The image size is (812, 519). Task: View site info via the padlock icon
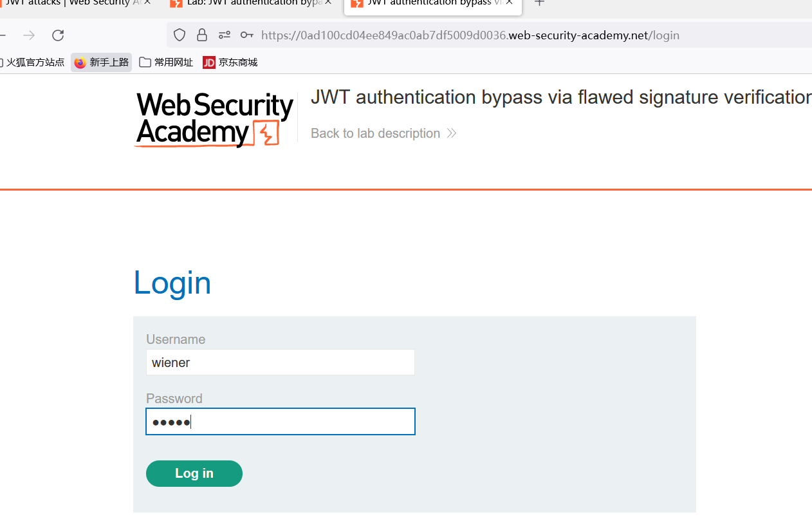click(x=202, y=35)
